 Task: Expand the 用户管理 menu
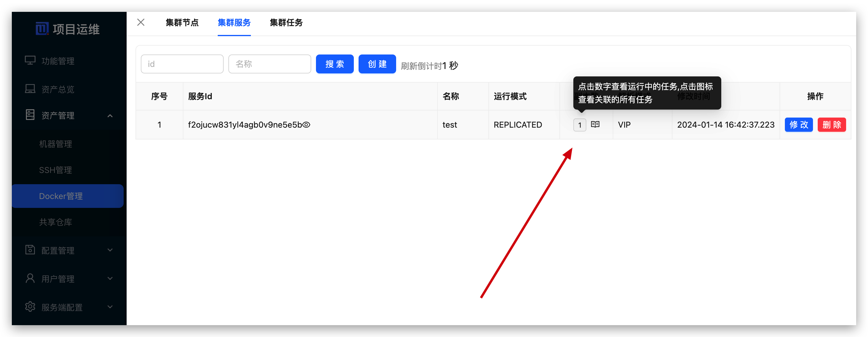[x=110, y=278]
